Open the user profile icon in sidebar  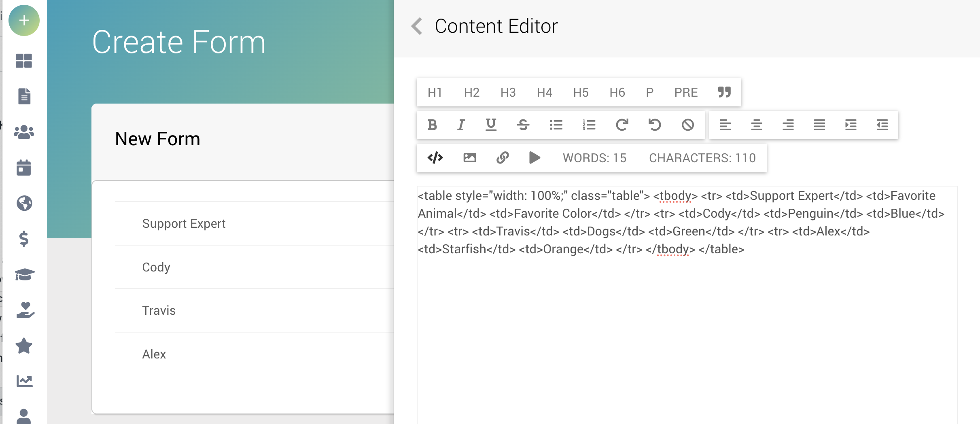(x=24, y=416)
